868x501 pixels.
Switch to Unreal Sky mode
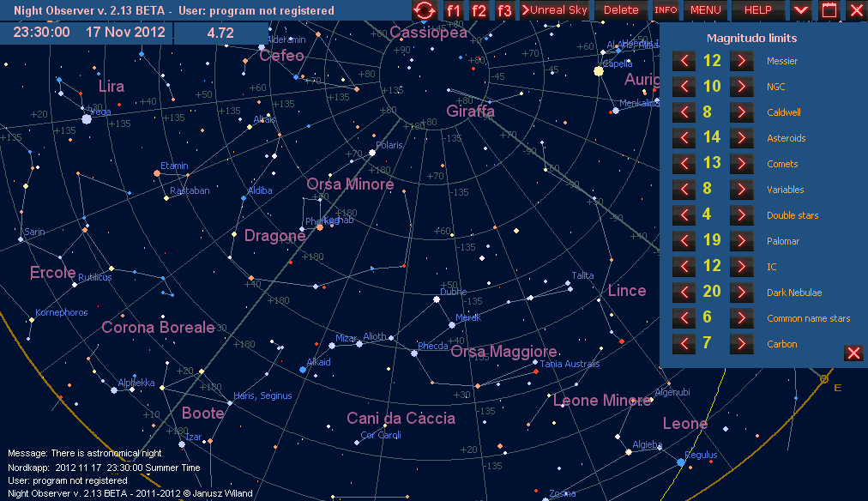pyautogui.click(x=555, y=10)
